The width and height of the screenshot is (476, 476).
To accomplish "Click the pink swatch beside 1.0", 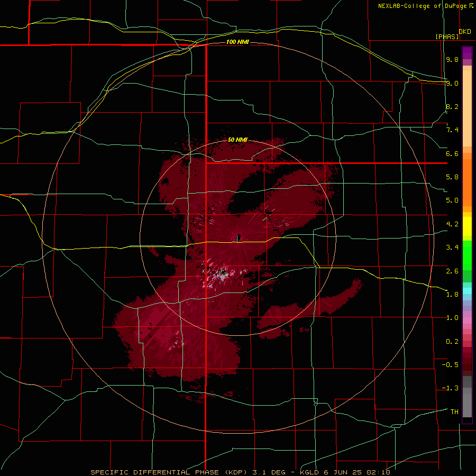I will pos(467,321).
